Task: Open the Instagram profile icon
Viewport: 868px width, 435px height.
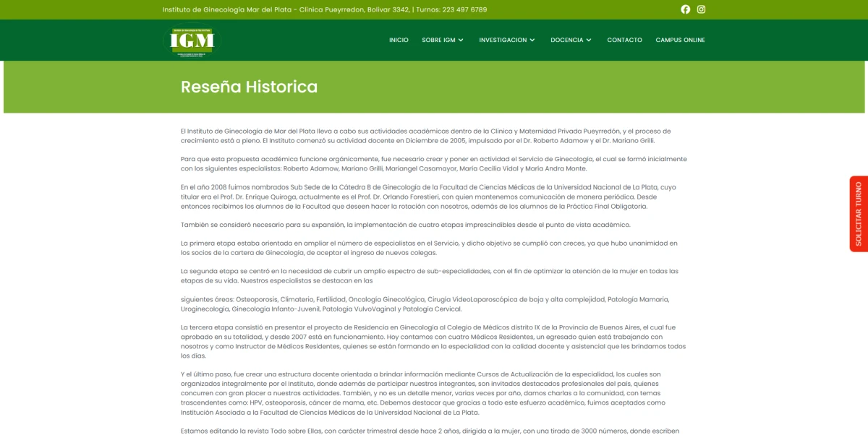Action: pyautogui.click(x=701, y=9)
